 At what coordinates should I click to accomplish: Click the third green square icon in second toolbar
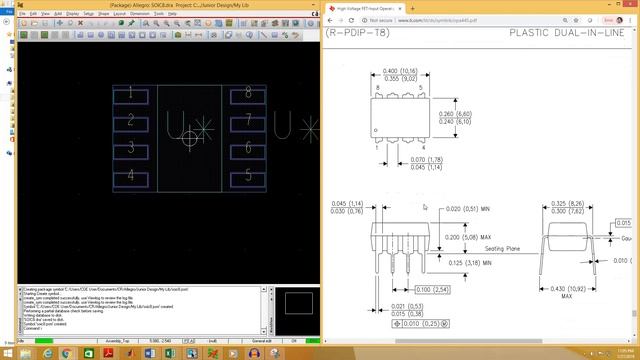coord(44,35)
